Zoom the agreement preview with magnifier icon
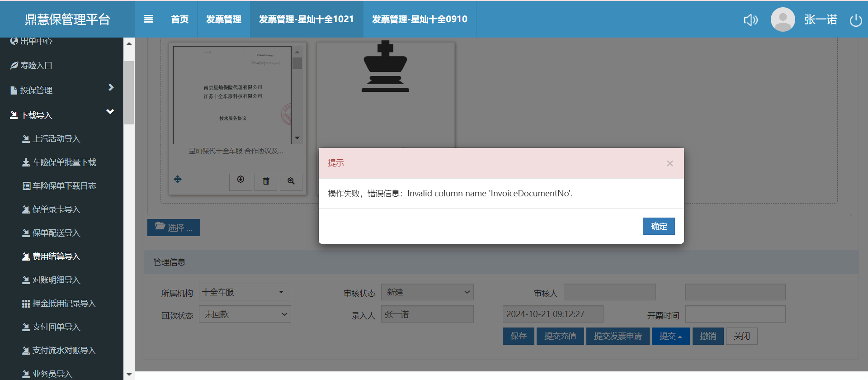 tap(291, 181)
